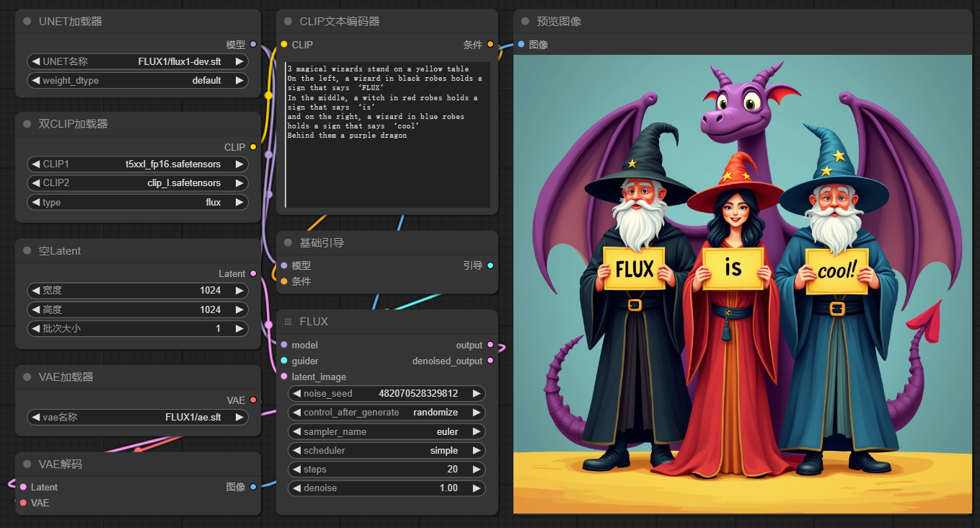Click the Latent input port on VAE解码
This screenshot has height=528, width=980.
23,488
